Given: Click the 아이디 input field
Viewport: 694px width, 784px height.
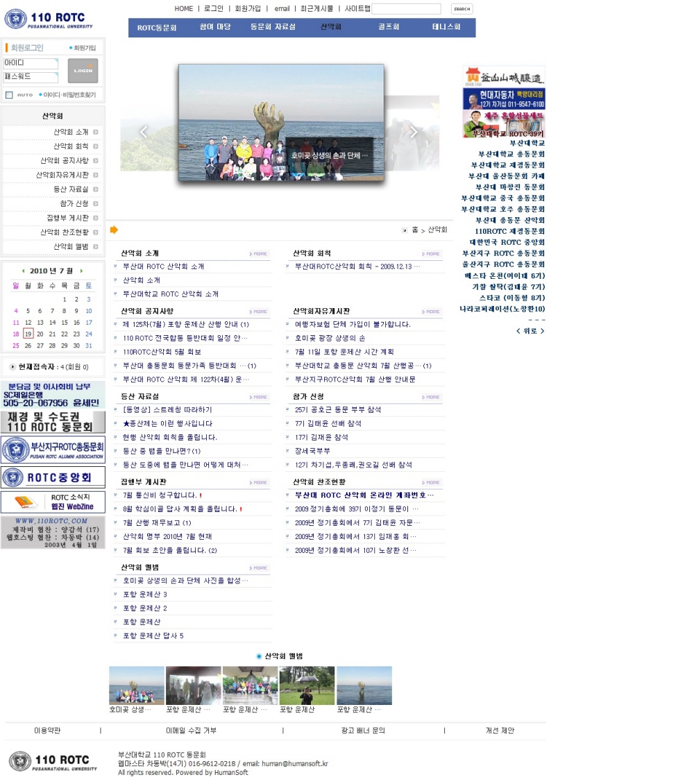Looking at the screenshot, I should pos(31,64).
